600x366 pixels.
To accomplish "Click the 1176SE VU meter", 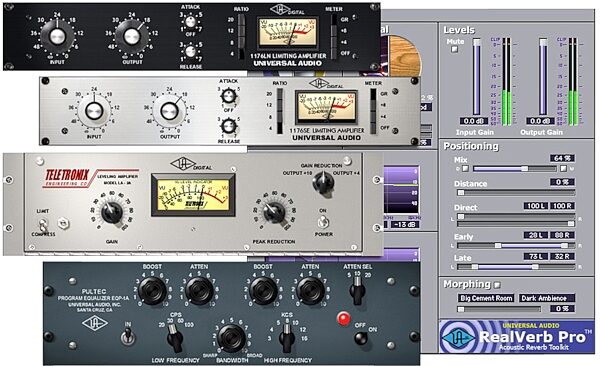I will click(x=326, y=107).
